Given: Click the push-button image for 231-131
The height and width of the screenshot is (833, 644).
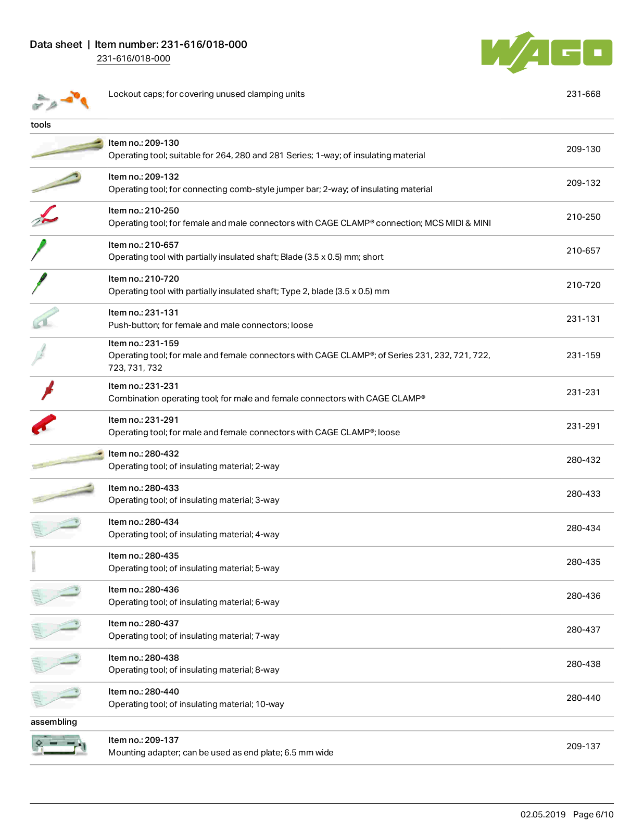Looking at the screenshot, I should pos(45,318).
